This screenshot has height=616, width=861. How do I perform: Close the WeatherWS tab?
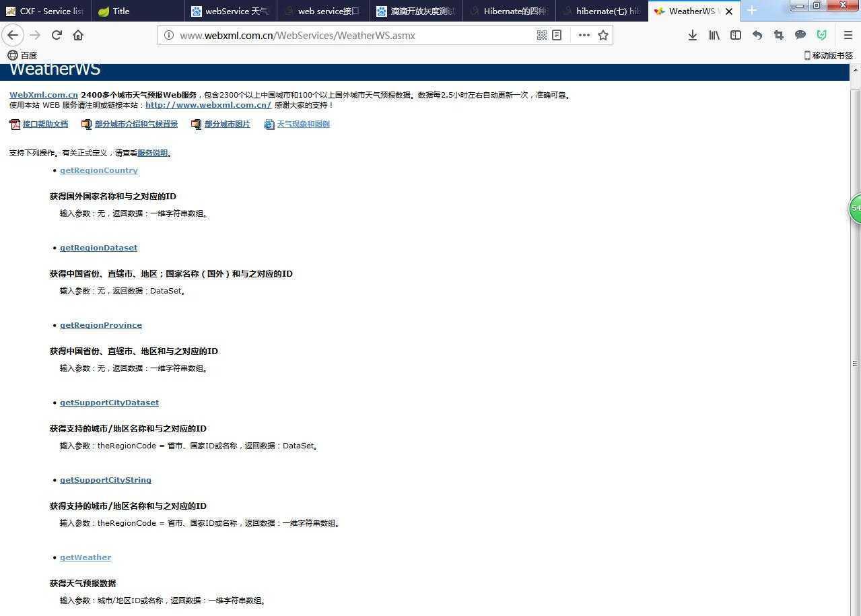[729, 11]
